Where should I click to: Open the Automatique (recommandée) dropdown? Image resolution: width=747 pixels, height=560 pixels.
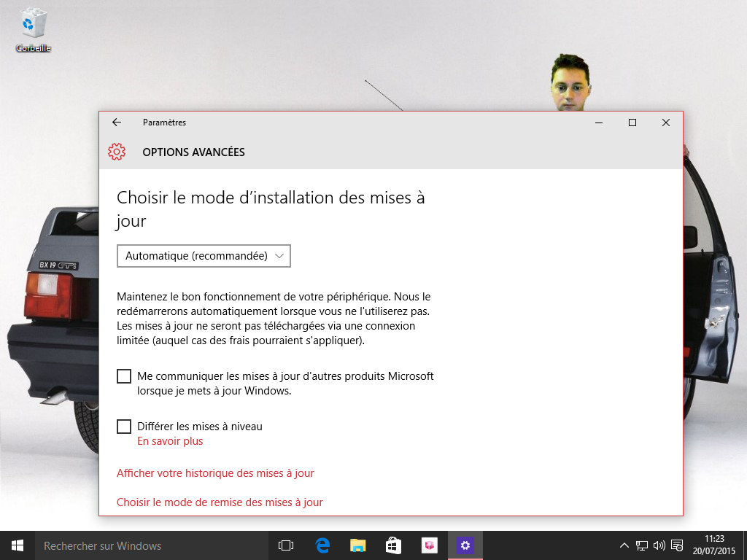pyautogui.click(x=204, y=256)
